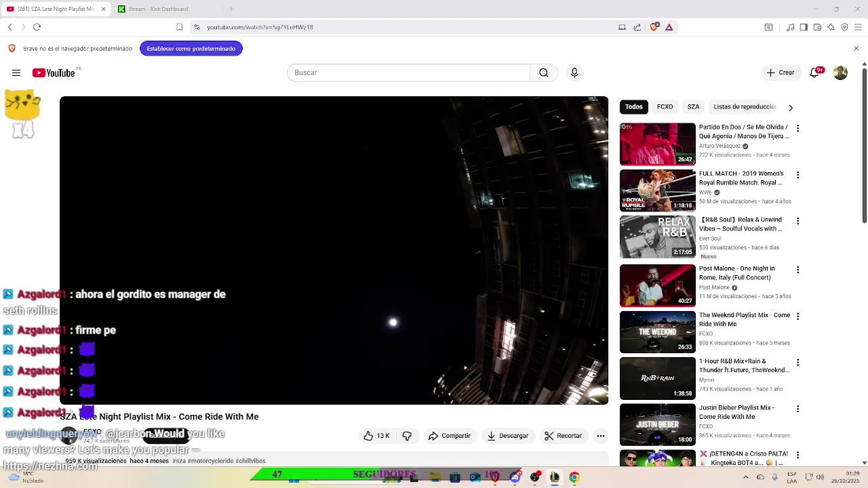
Task: Click the #chillvibes hashtag link
Action: [x=251, y=461]
